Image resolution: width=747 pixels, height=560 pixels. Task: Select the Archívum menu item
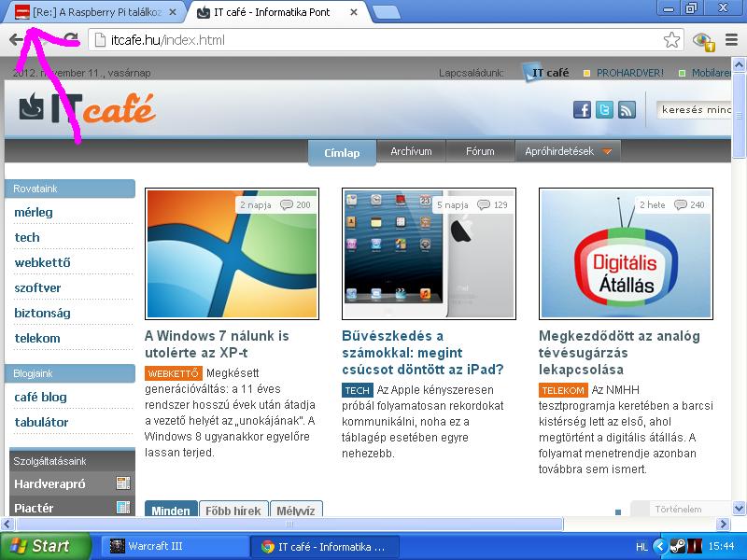(x=411, y=151)
